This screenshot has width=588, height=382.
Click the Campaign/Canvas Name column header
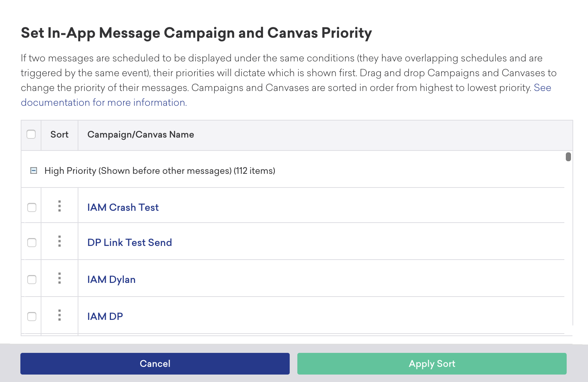(x=141, y=135)
